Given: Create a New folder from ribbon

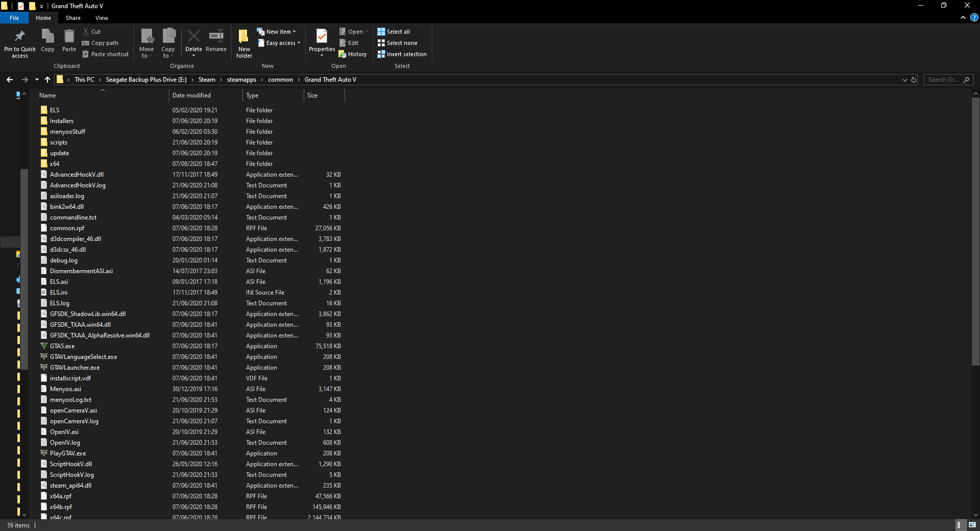Looking at the screenshot, I should click(244, 37).
